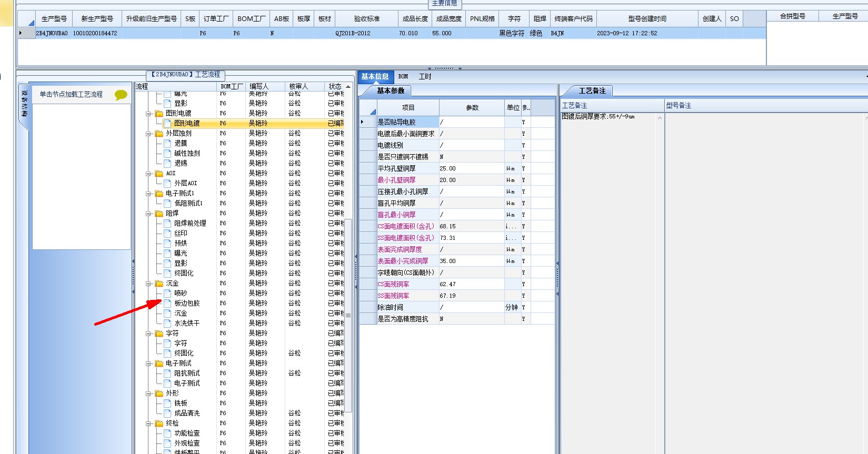
Task: Select the 沉金 process step under the 沉金 folder
Action: click(x=181, y=313)
